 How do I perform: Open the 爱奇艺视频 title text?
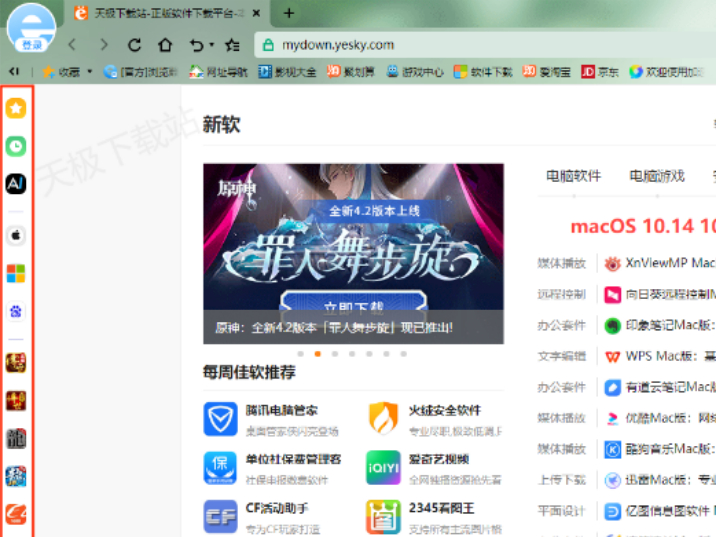tap(439, 459)
